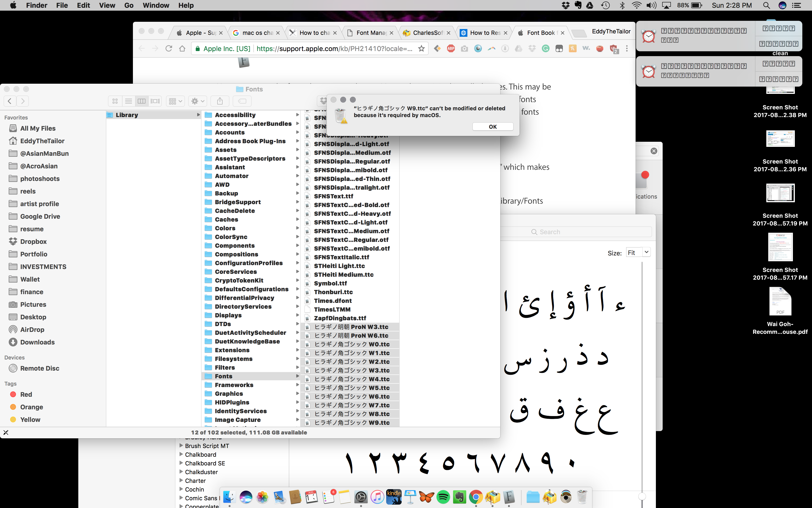Select the Symbol.ttf font file
Screen dimensions: 812x508
click(331, 283)
